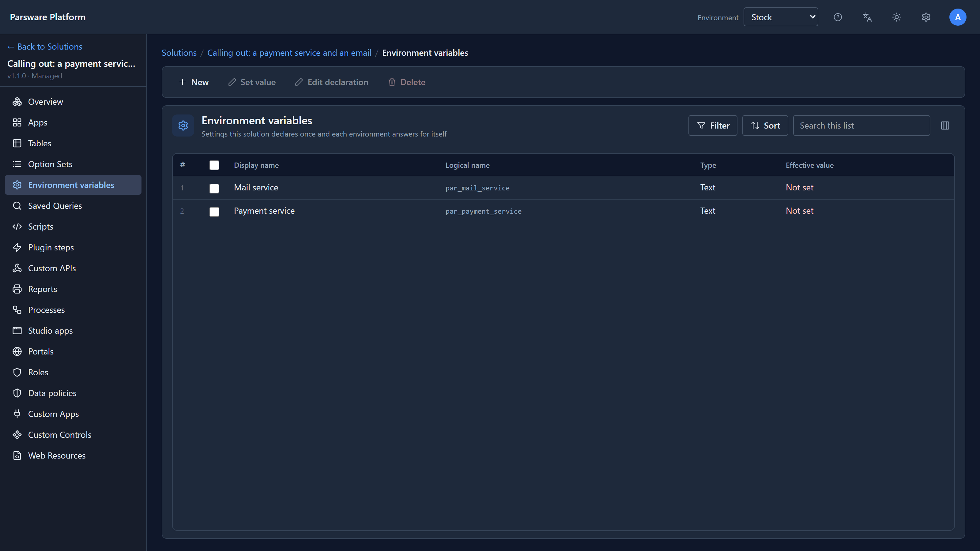980x551 pixels.
Task: Click the Portals globe icon
Action: tap(17, 351)
